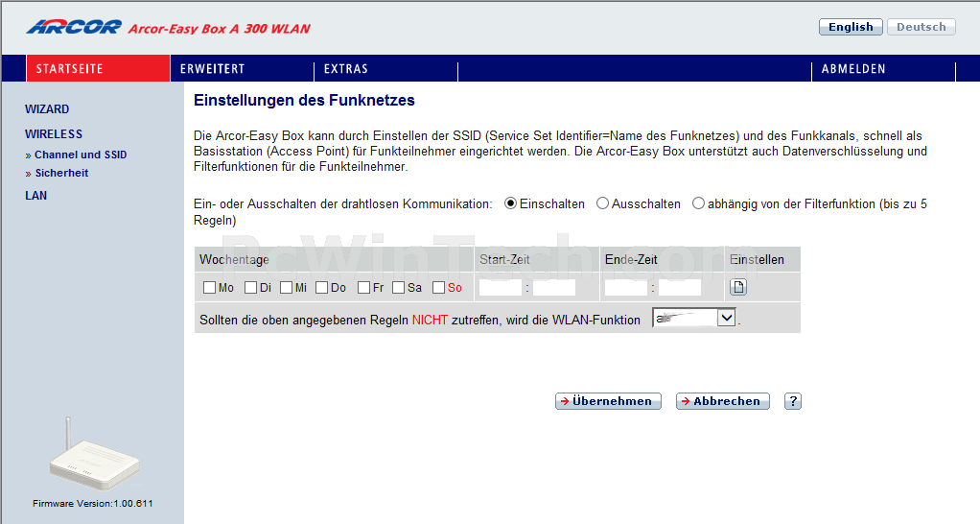Screen dimensions: 980x524
Task: Check the Fr weekday checkbox
Action: pos(363,288)
